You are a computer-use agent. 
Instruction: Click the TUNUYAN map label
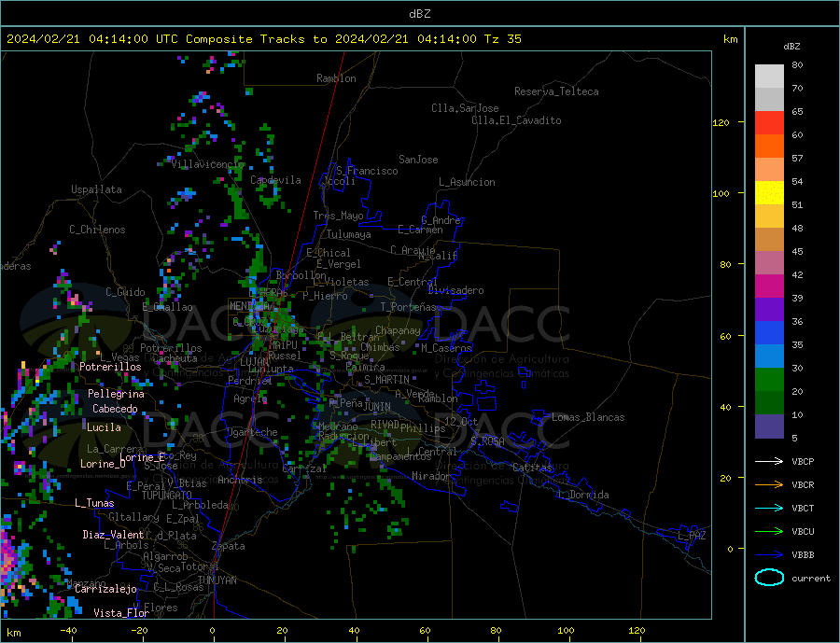[x=217, y=580]
